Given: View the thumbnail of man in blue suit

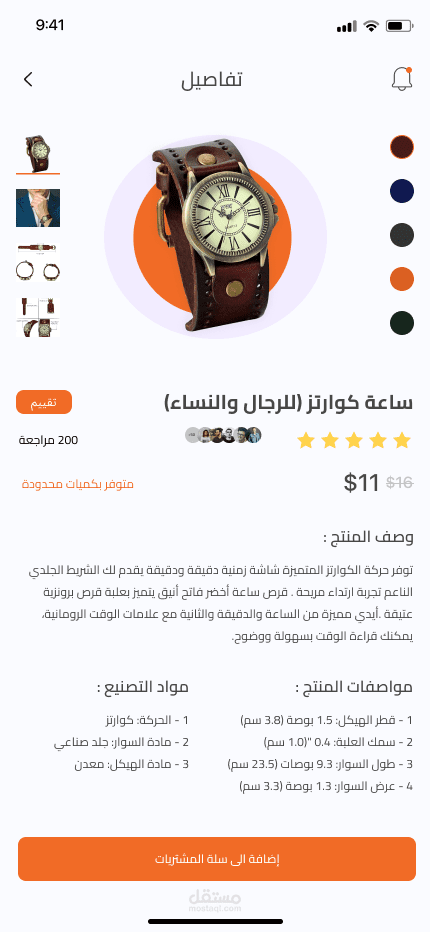Looking at the screenshot, I should 38,208.
